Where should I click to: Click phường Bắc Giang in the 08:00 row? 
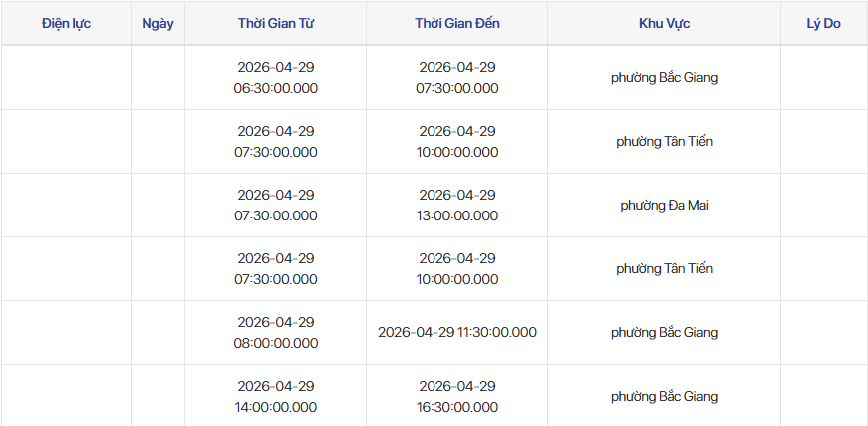coord(665,332)
